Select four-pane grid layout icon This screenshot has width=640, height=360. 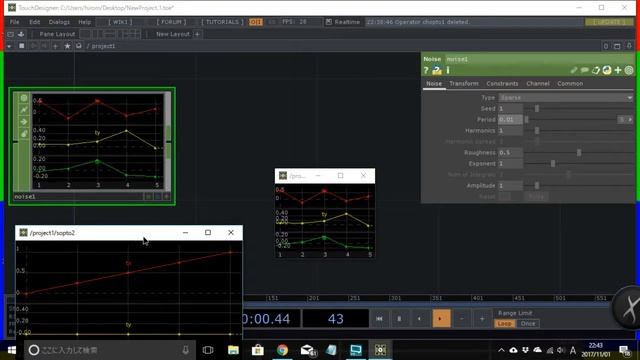132,34
